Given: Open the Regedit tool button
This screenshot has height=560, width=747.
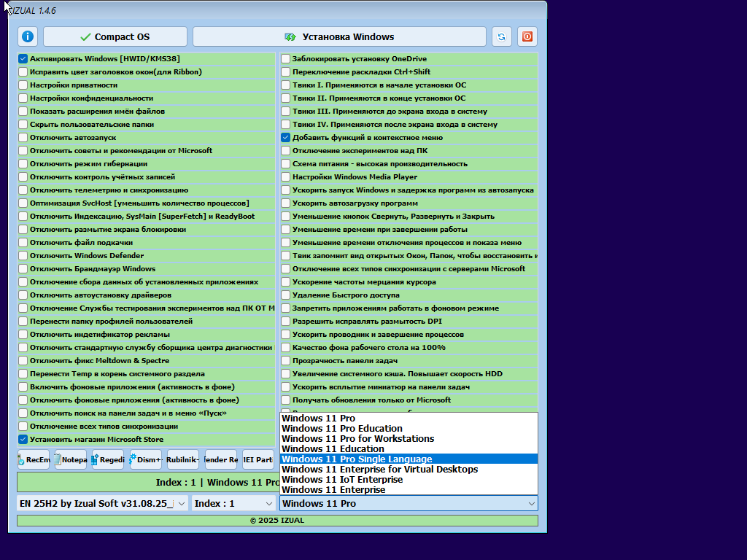Looking at the screenshot, I should pyautogui.click(x=108, y=459).
